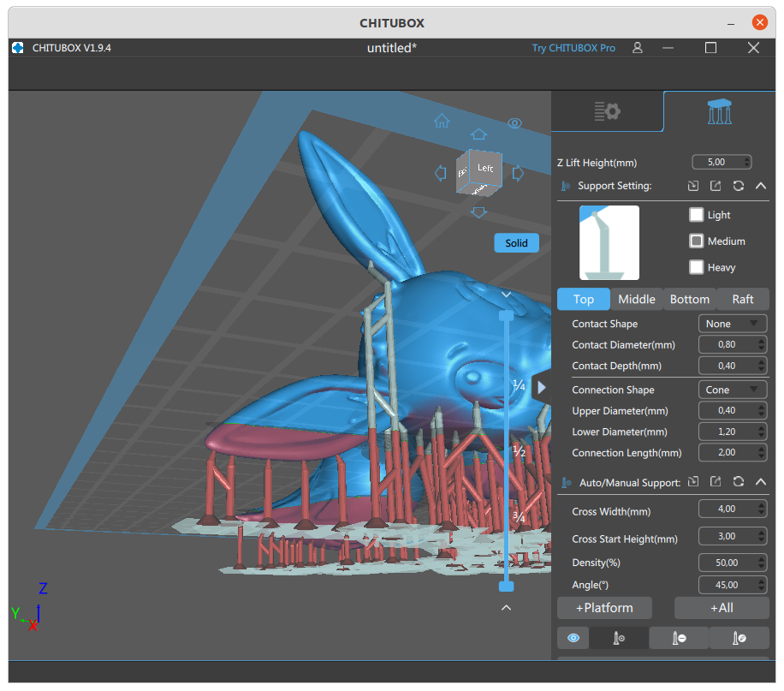This screenshot has width=784, height=691.
Task: Toggle the Medium support checkbox
Action: click(696, 241)
